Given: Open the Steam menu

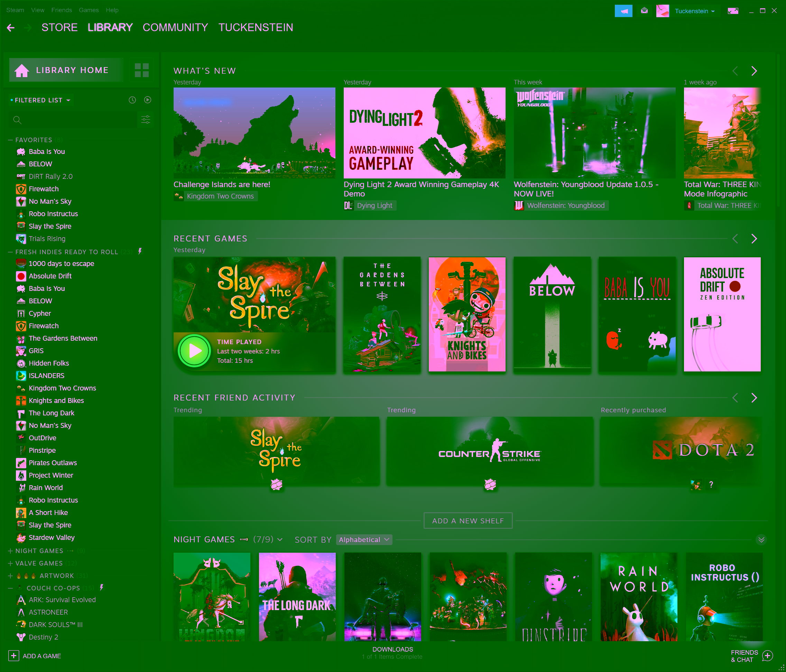Looking at the screenshot, I should pyautogui.click(x=15, y=10).
